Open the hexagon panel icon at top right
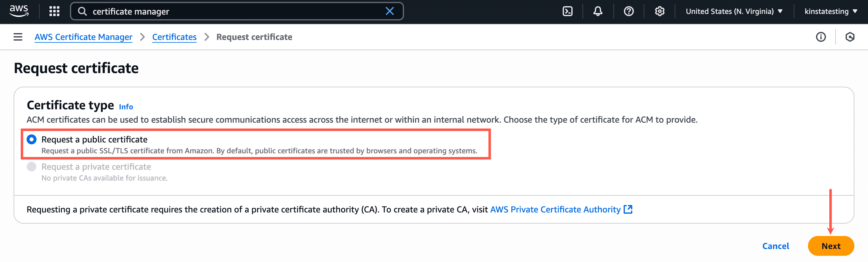This screenshot has width=868, height=262. [x=849, y=37]
